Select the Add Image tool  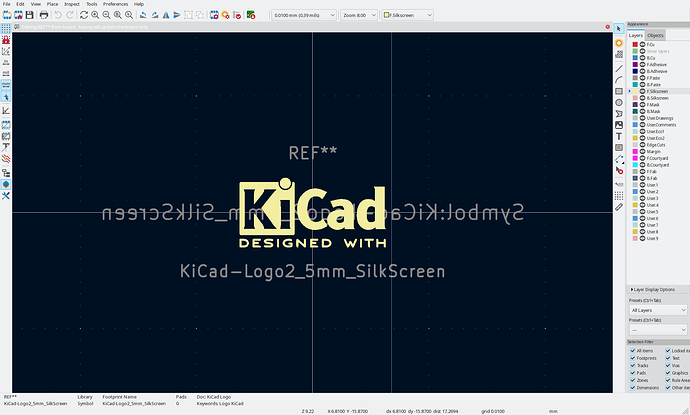619,125
